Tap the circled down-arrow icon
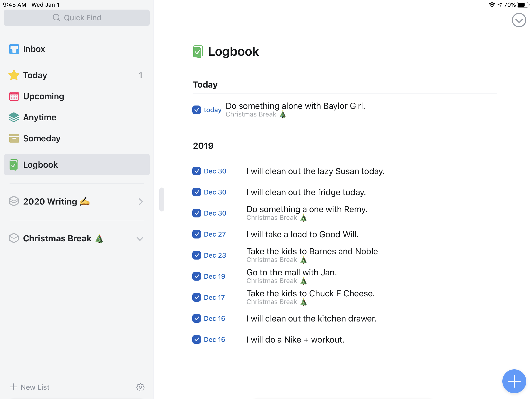This screenshot has width=532, height=399. pyautogui.click(x=519, y=20)
